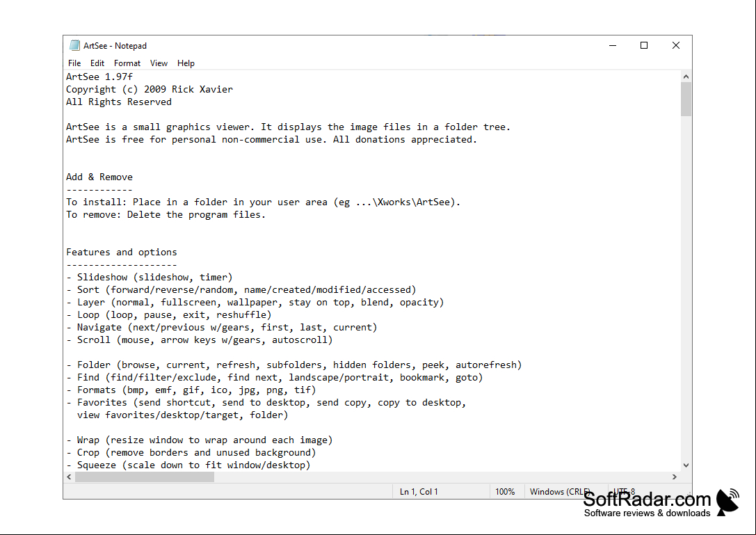The image size is (756, 535).
Task: Click the 'Windows (CRLF)' status entry
Action: point(560,492)
